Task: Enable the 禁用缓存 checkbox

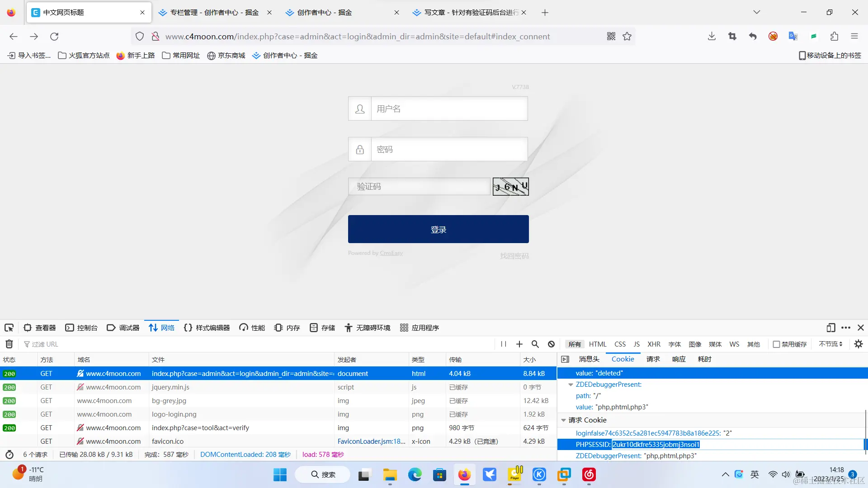Action: click(x=777, y=344)
